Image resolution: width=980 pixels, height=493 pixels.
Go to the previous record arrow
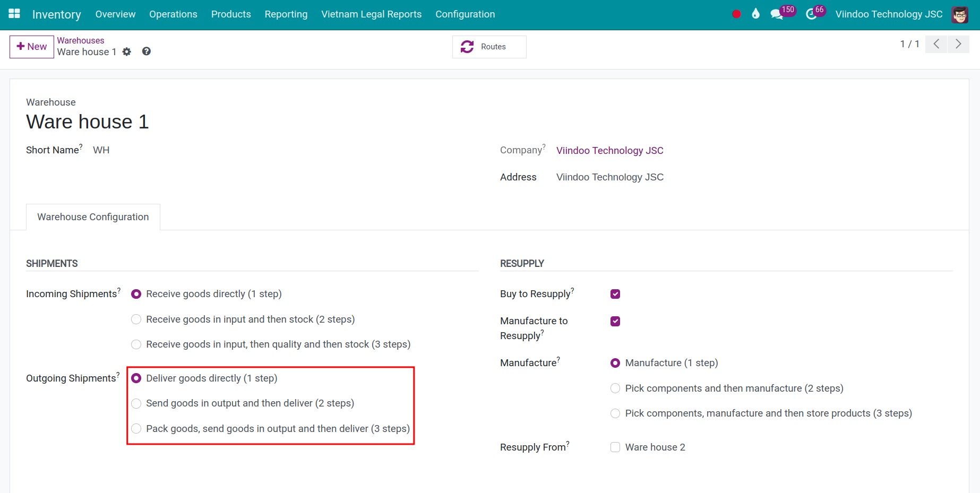936,44
